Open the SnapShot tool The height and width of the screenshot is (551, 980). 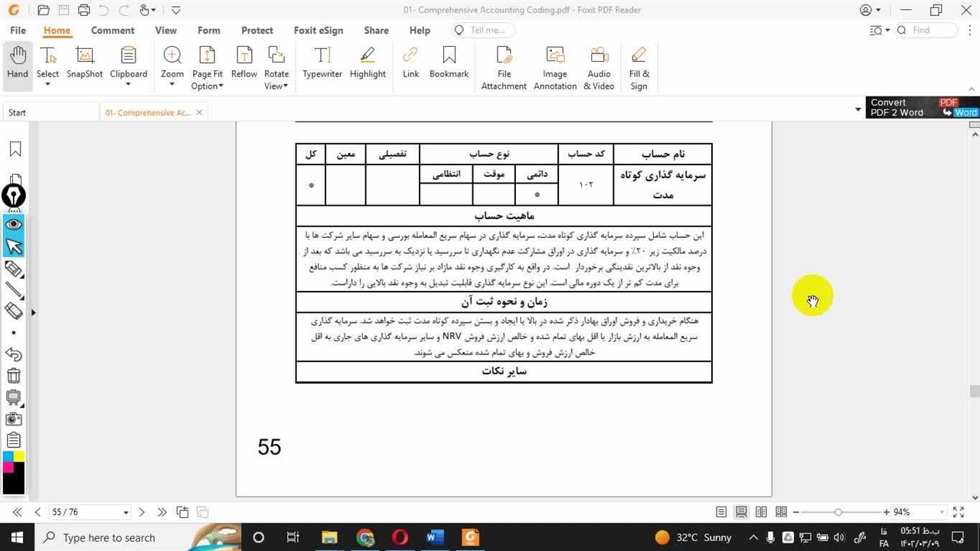84,63
